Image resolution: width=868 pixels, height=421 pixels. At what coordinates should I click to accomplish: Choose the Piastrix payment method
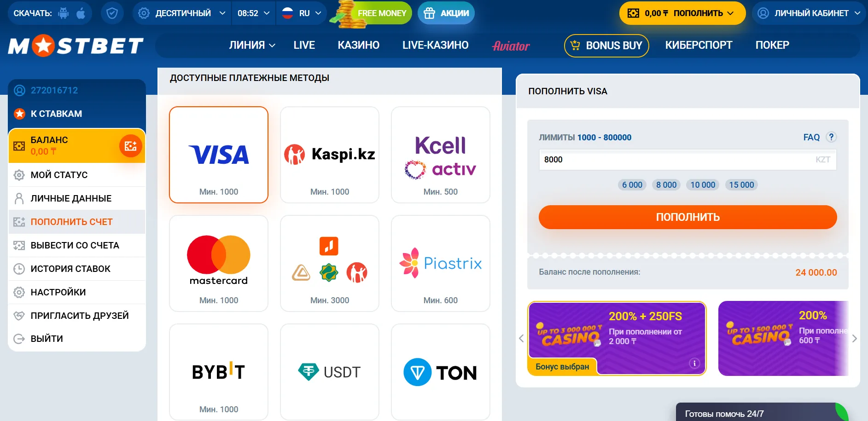click(441, 263)
